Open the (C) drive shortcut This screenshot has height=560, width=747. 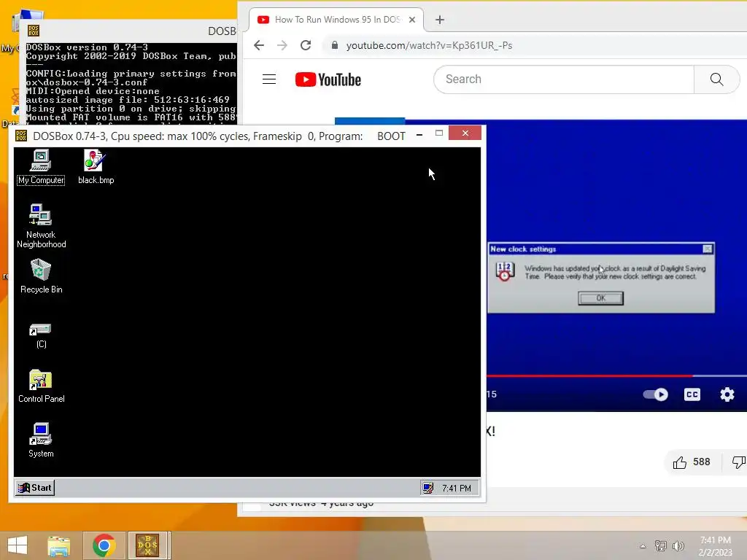click(41, 335)
